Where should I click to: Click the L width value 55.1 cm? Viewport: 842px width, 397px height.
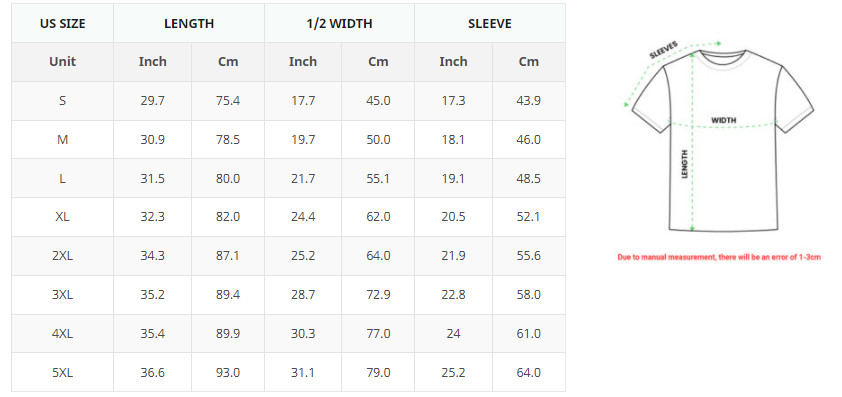378,178
